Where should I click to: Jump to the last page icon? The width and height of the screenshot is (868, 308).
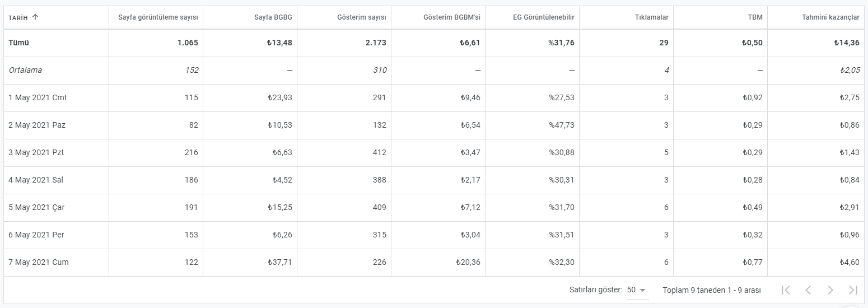[x=853, y=290]
